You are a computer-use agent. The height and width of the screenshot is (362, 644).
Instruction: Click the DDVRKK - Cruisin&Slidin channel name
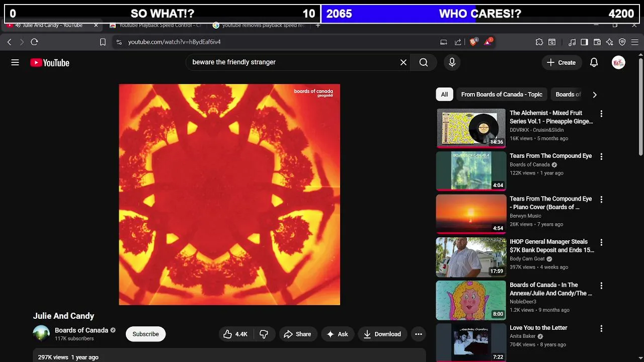[537, 130]
